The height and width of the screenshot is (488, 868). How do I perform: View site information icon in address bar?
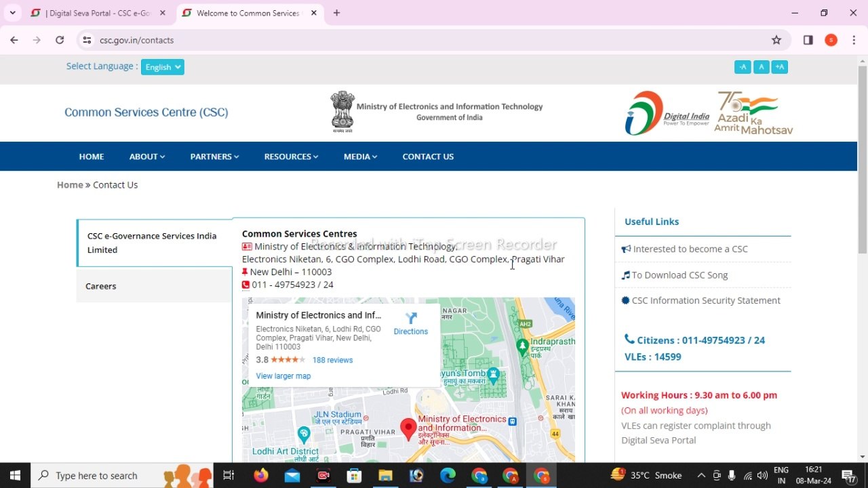coord(87,40)
